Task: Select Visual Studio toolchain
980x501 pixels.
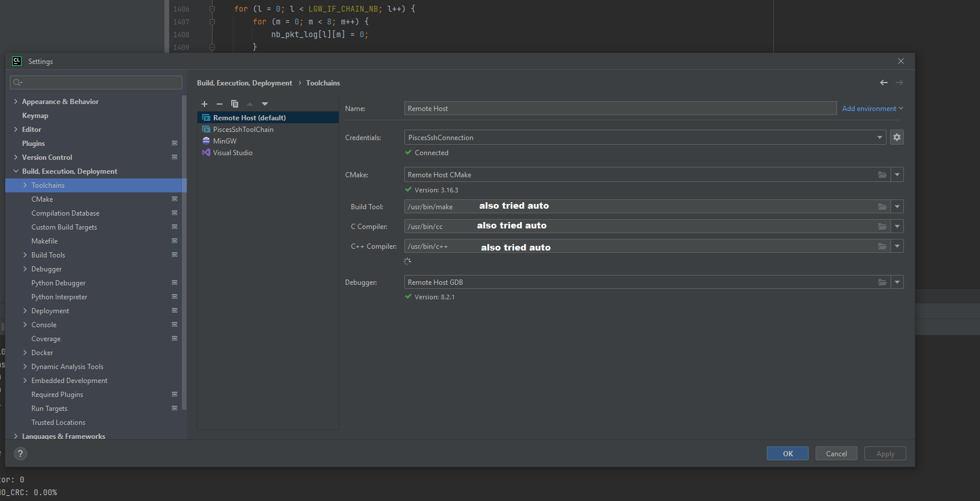Action: (232, 153)
